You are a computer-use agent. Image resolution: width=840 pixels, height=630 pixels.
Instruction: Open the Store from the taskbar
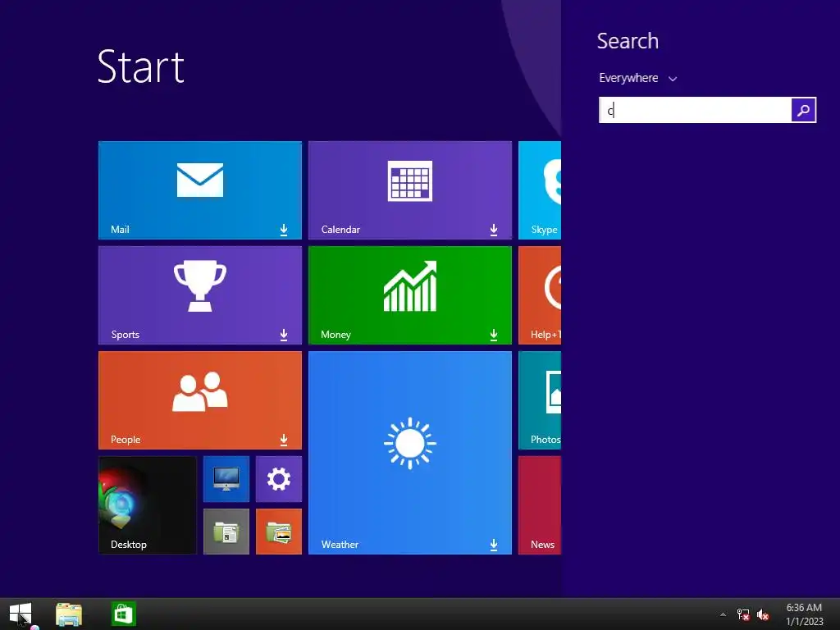point(123,614)
